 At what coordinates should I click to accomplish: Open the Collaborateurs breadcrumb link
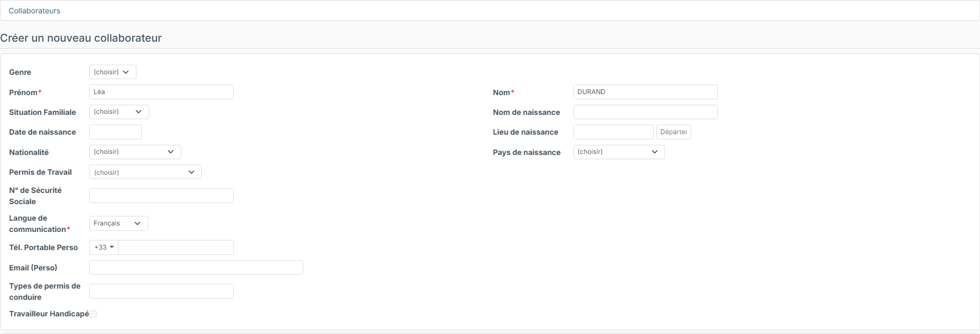pos(34,11)
